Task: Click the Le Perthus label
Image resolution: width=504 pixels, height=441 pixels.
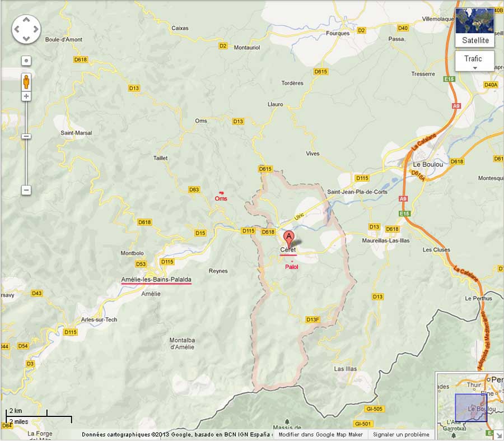Action: tap(478, 298)
